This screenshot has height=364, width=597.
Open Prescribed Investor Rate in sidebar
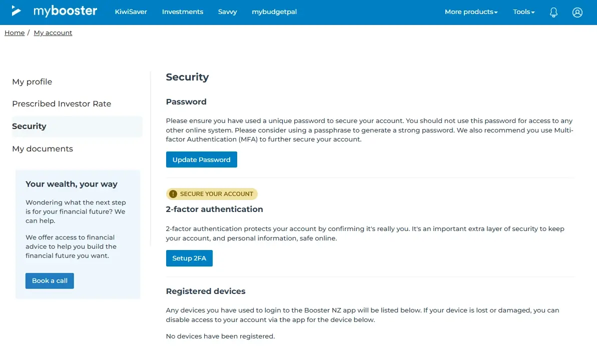pos(62,104)
